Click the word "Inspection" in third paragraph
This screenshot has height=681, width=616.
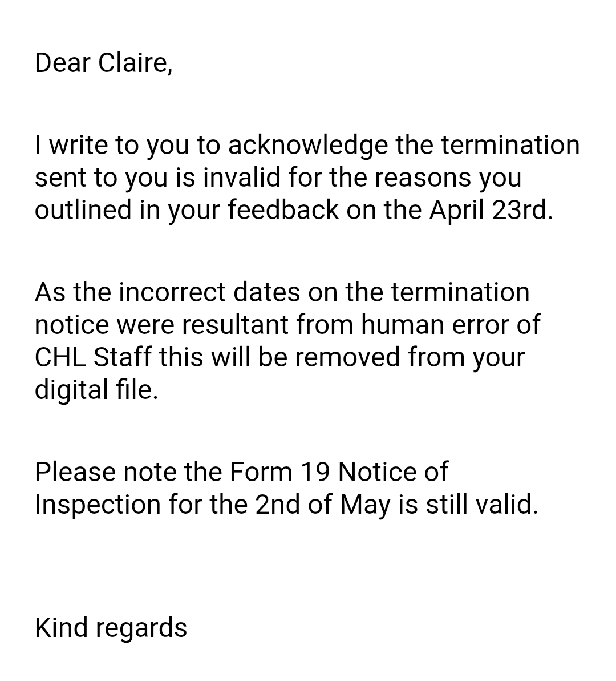pyautogui.click(x=98, y=505)
